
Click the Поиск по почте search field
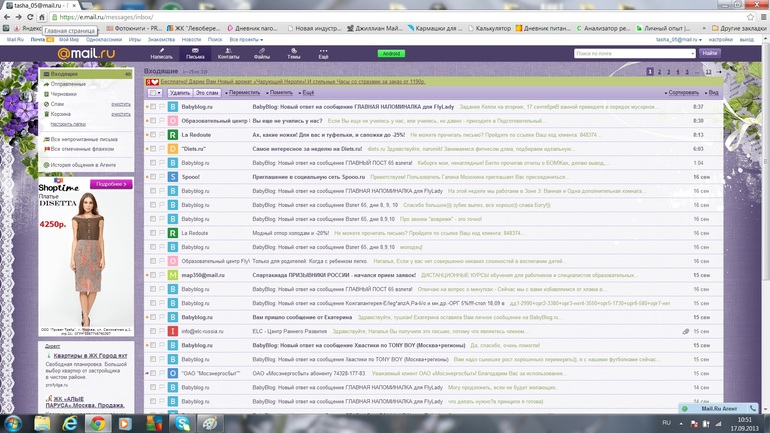[x=632, y=53]
